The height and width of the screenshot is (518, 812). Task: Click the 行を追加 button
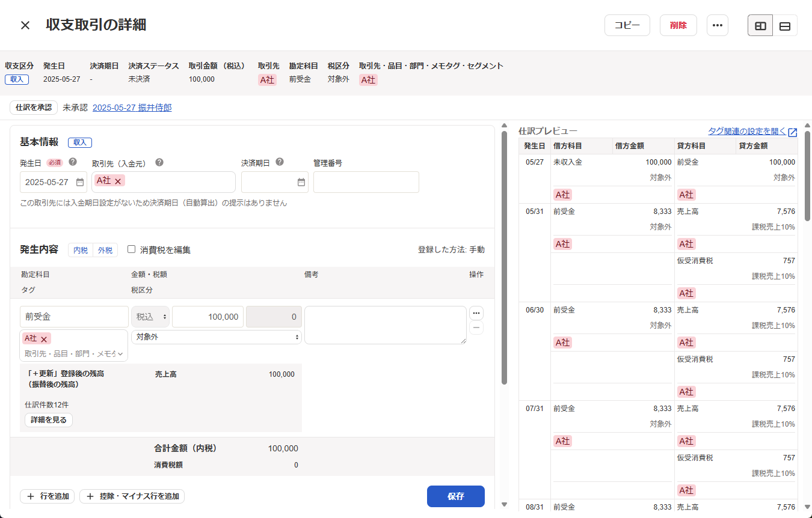click(x=48, y=496)
